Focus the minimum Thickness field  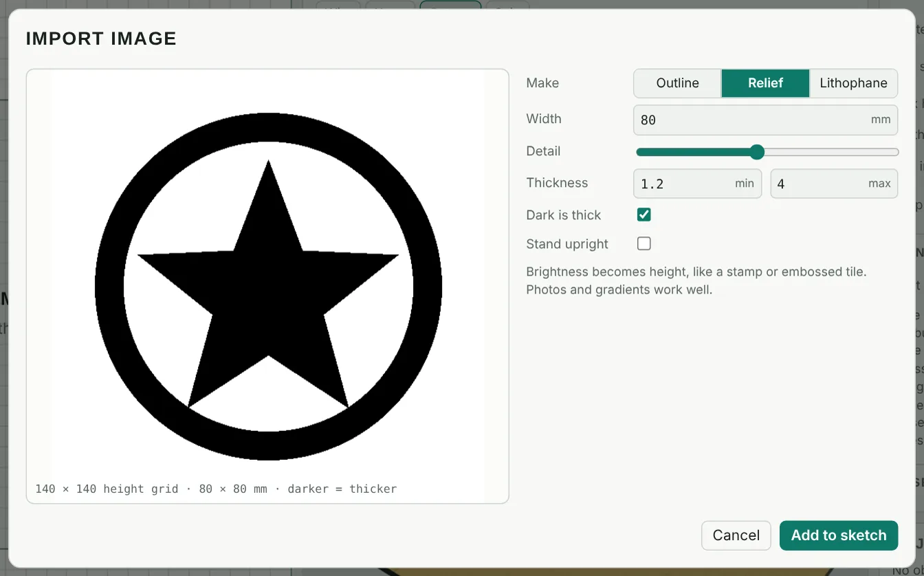pyautogui.click(x=697, y=184)
